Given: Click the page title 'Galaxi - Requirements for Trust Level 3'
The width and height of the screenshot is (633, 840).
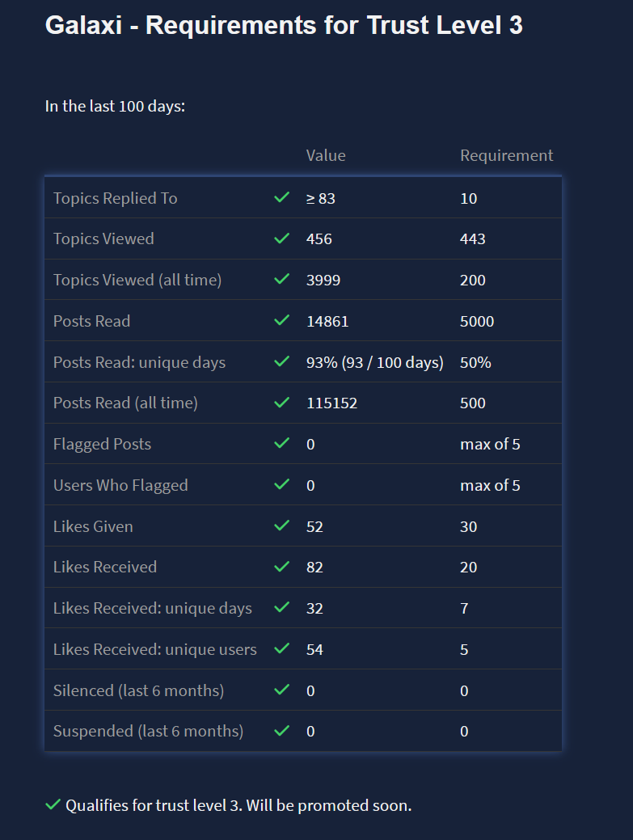Looking at the screenshot, I should point(284,26).
